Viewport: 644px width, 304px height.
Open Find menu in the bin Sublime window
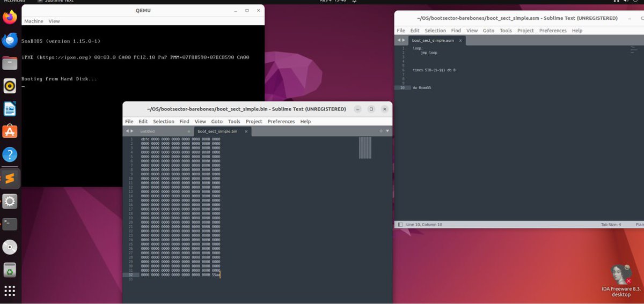click(184, 122)
